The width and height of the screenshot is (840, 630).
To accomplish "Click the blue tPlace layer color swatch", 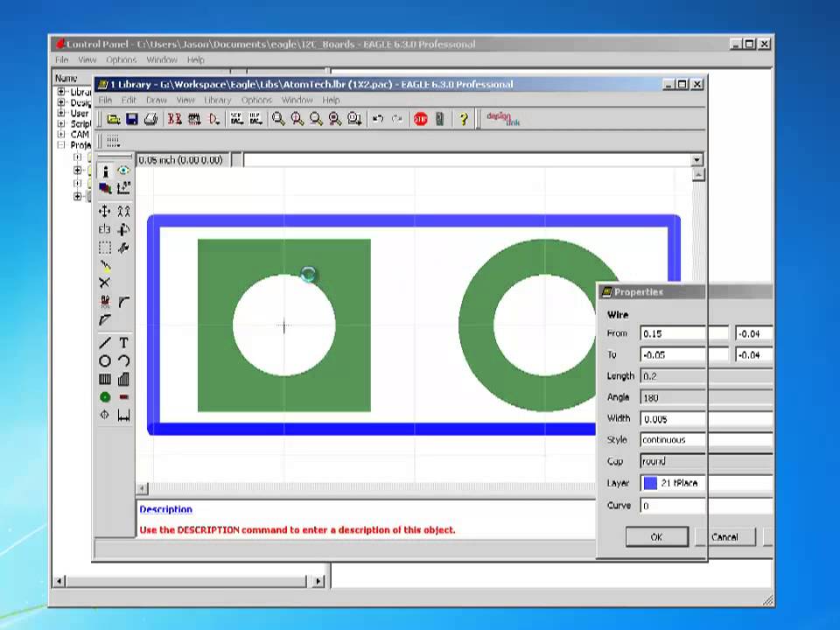I will pos(650,483).
